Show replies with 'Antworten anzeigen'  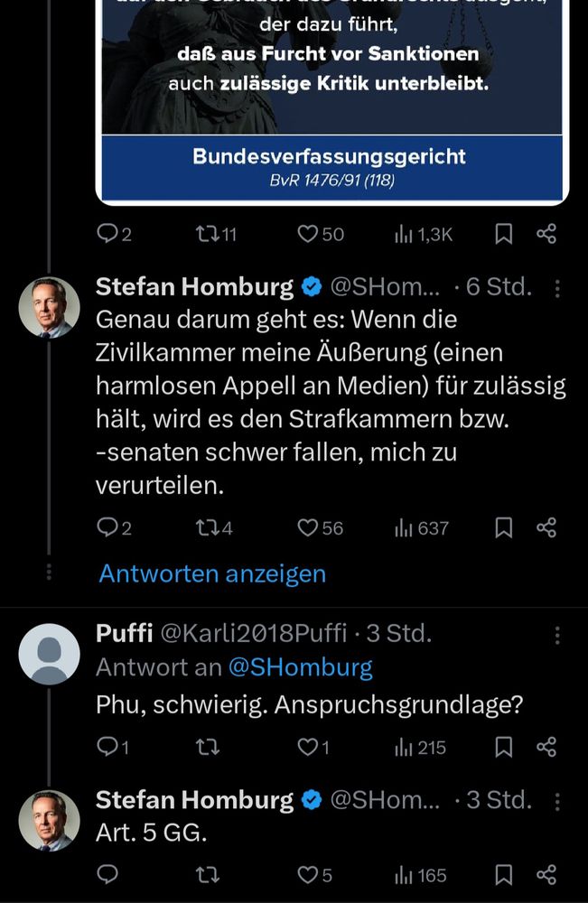coord(211,573)
